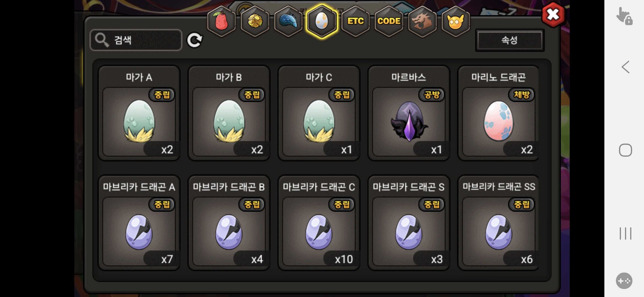
Task: Toggle the touch lock hand icon
Action: click(624, 16)
